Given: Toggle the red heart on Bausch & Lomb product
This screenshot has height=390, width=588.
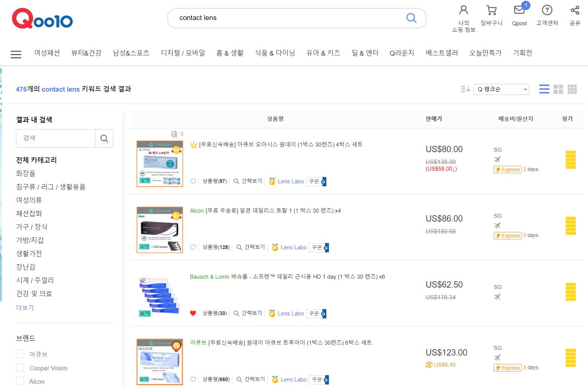Looking at the screenshot, I should (193, 313).
